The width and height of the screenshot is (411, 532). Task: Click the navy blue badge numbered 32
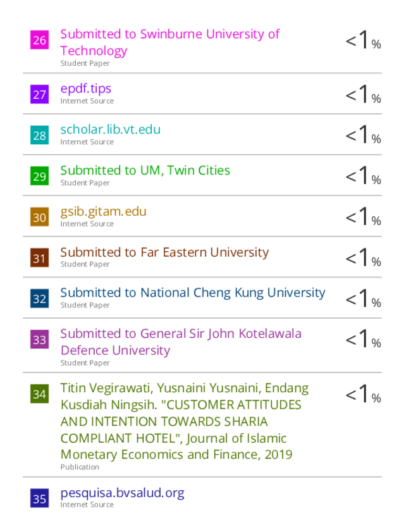39,298
